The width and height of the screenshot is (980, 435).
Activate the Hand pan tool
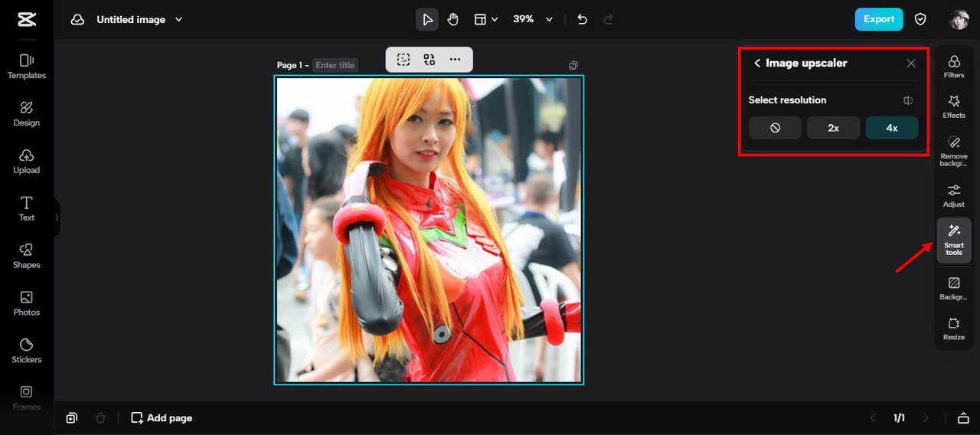click(452, 19)
